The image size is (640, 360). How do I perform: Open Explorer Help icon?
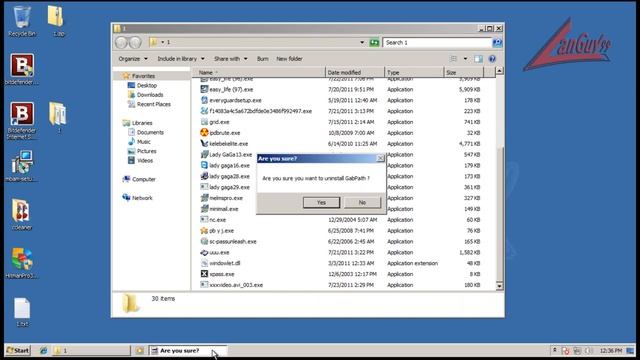click(x=492, y=59)
